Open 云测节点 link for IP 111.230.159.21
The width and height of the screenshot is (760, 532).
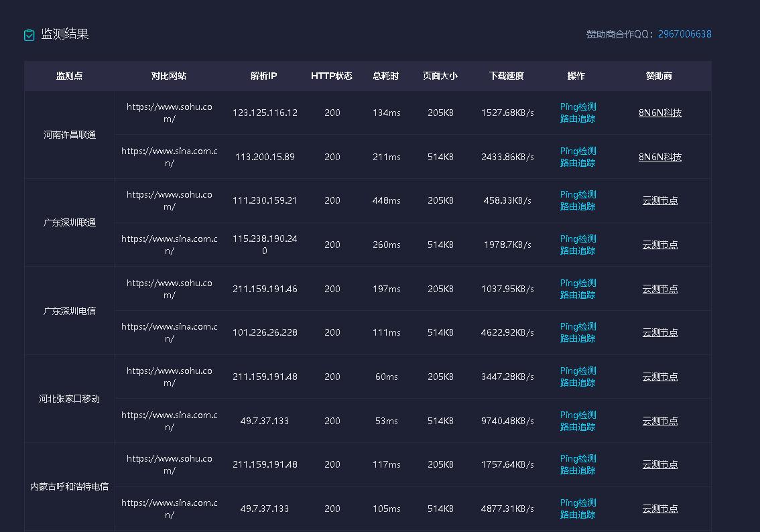659,200
